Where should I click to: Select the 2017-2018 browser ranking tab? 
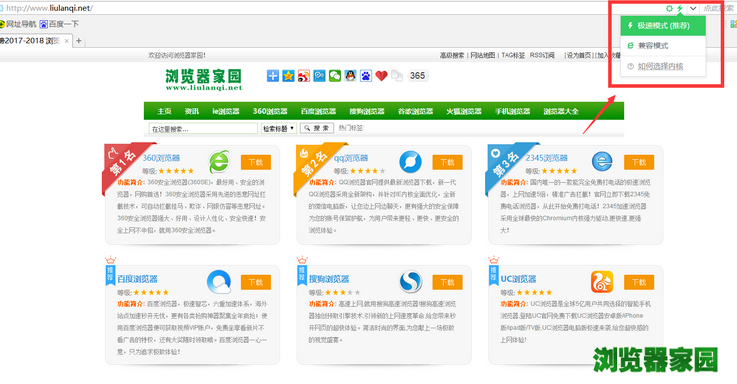click(x=31, y=41)
